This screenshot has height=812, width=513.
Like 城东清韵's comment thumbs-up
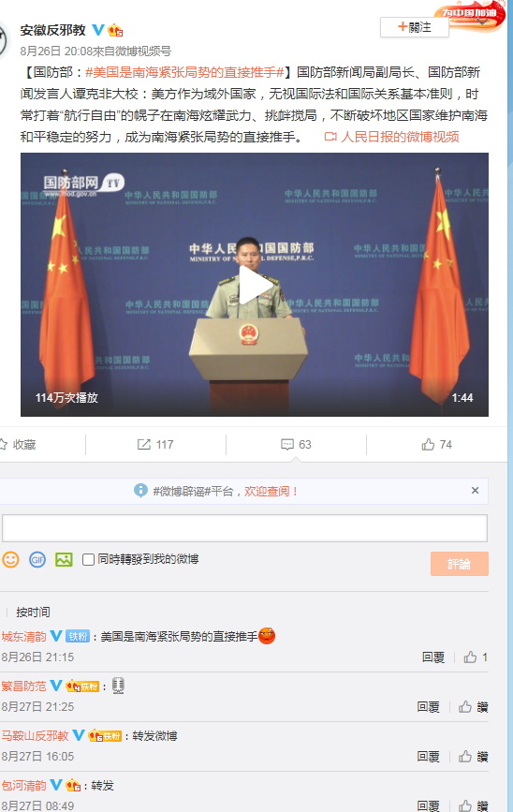(470, 657)
